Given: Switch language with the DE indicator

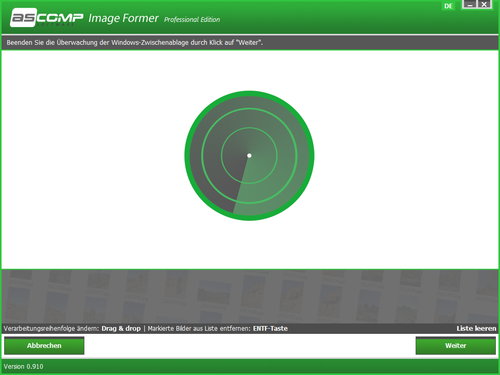Looking at the screenshot, I should click(x=448, y=6).
